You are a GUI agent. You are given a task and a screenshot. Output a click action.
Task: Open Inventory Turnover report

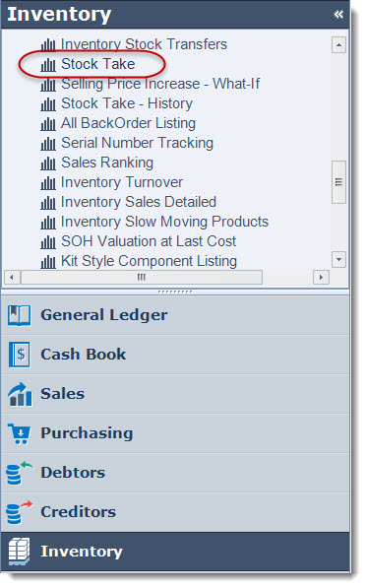point(122,182)
